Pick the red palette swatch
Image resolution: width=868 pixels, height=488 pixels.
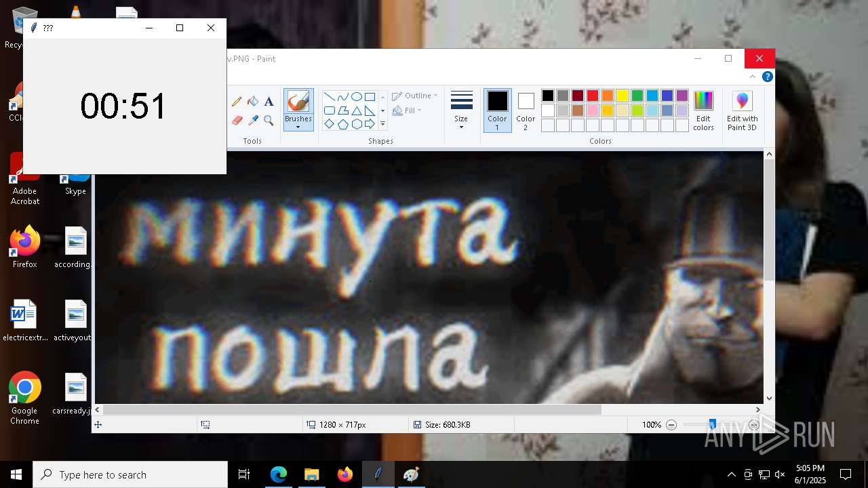pos(593,96)
